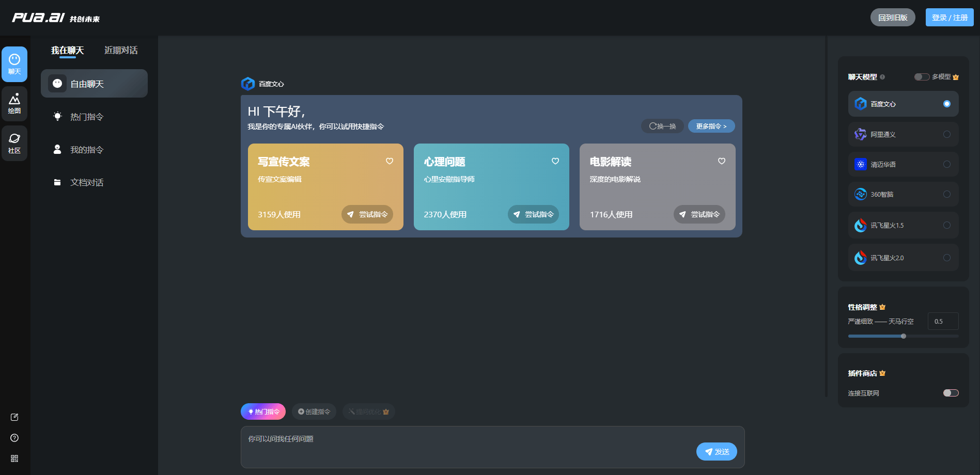Click the crown icon next to 性格调整

(883, 307)
